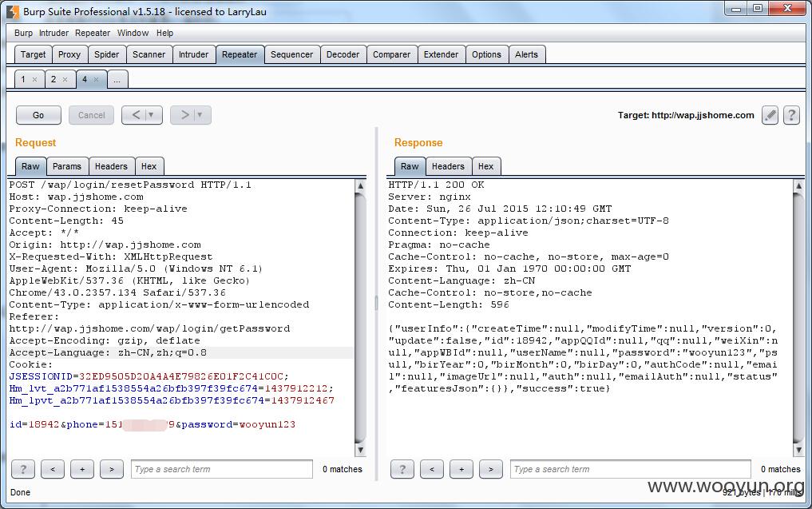Click previous match button in Response search
This screenshot has width=812, height=509.
pos(431,469)
